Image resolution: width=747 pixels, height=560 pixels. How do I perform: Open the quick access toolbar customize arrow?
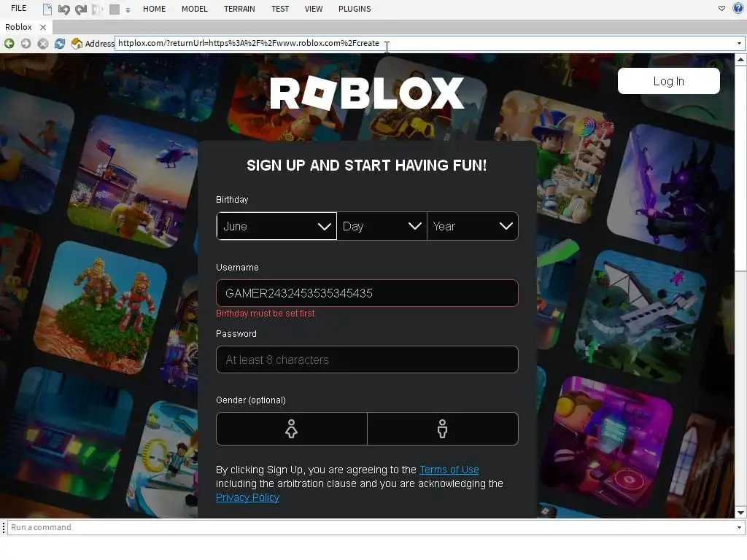coord(128,9)
